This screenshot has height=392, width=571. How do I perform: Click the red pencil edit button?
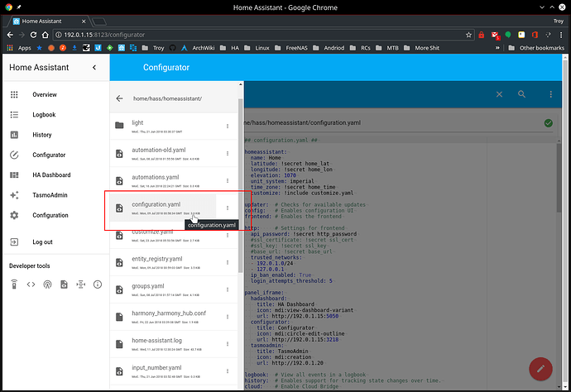(540, 369)
